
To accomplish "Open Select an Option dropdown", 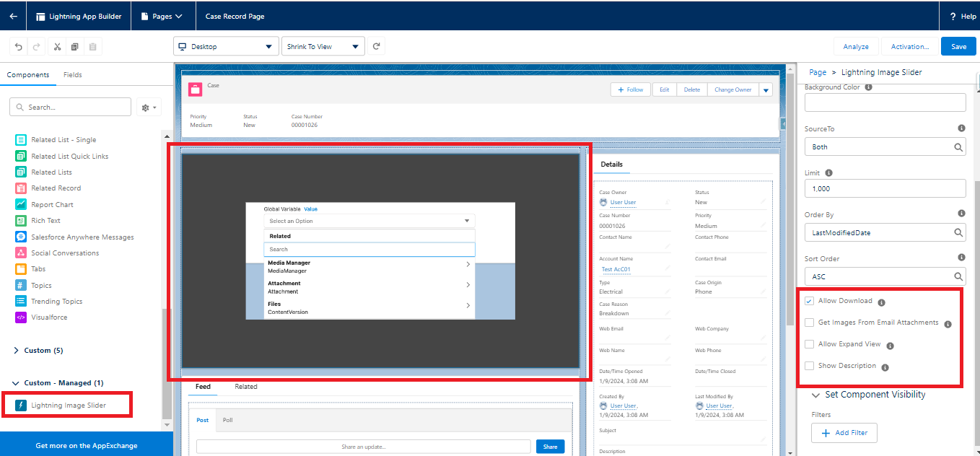I will 369,221.
